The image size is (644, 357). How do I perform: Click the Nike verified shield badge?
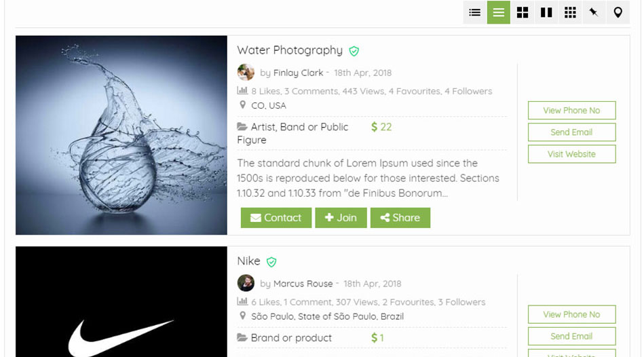[x=271, y=262]
